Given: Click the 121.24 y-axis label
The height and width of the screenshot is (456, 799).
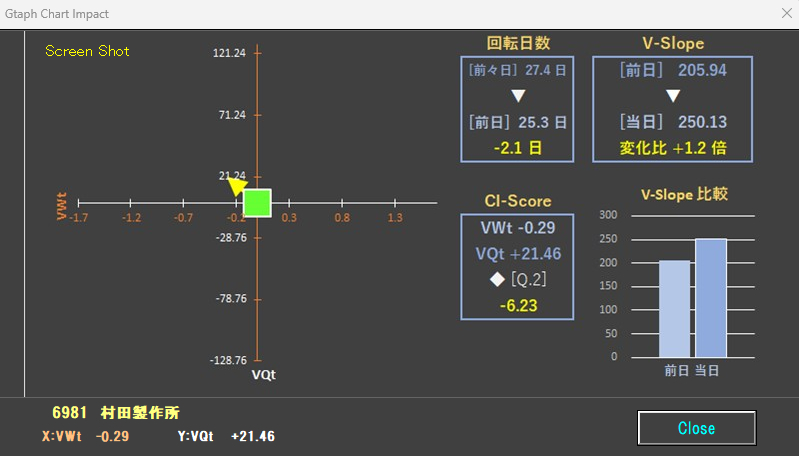Looking at the screenshot, I should [229, 53].
